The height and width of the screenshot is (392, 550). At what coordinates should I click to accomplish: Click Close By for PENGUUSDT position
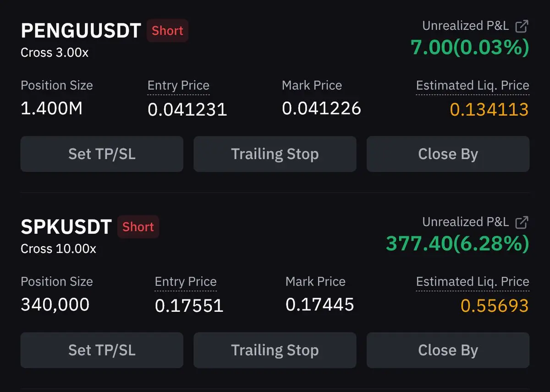[448, 154]
